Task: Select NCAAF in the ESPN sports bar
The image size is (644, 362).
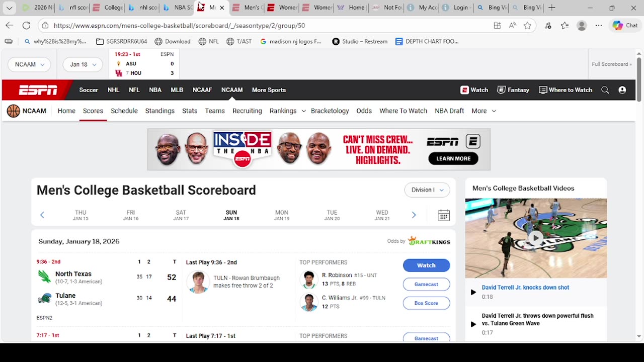Action: point(202,90)
